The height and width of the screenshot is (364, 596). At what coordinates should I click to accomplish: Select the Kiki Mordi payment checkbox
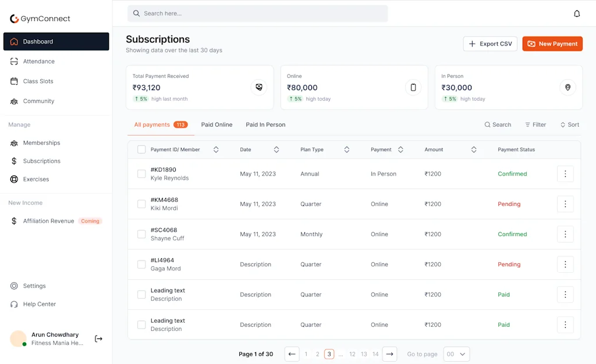click(141, 204)
